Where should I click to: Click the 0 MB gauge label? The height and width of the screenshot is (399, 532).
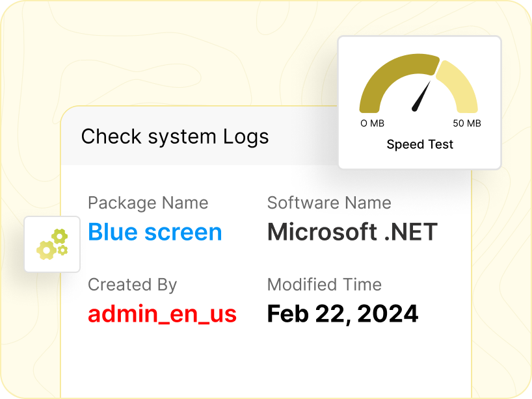(x=372, y=123)
